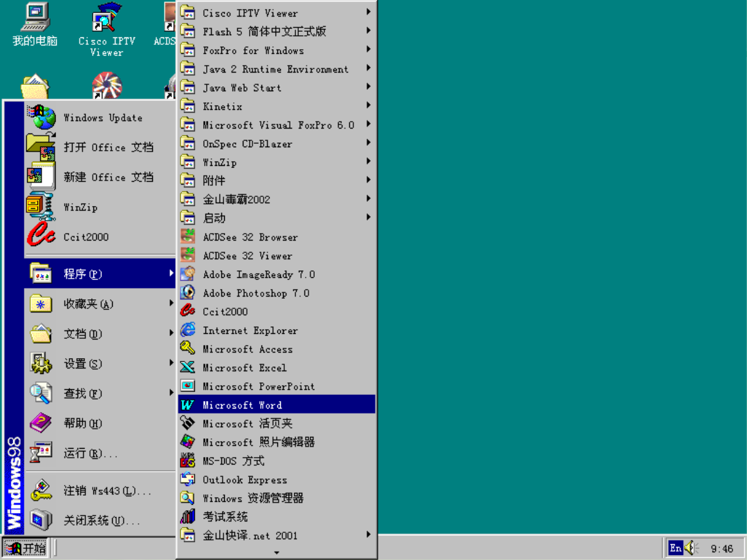The height and width of the screenshot is (560, 747).
Task: Click 运行 icon in Start menu
Action: (x=41, y=452)
